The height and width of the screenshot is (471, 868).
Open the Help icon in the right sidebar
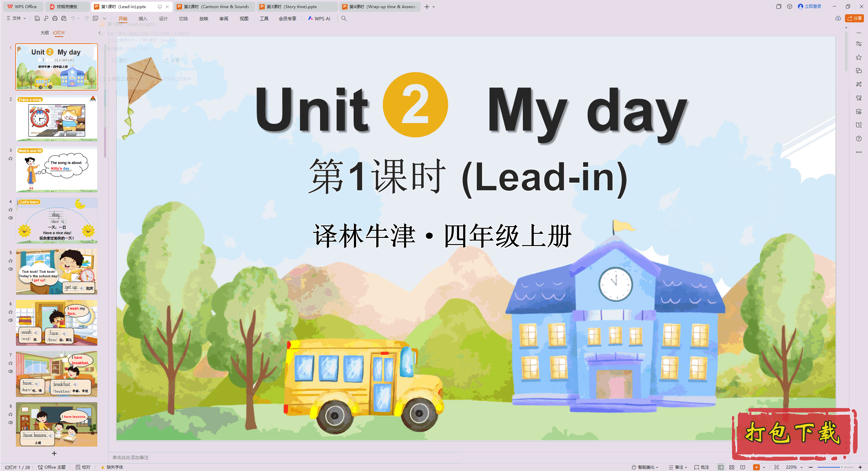(859, 139)
